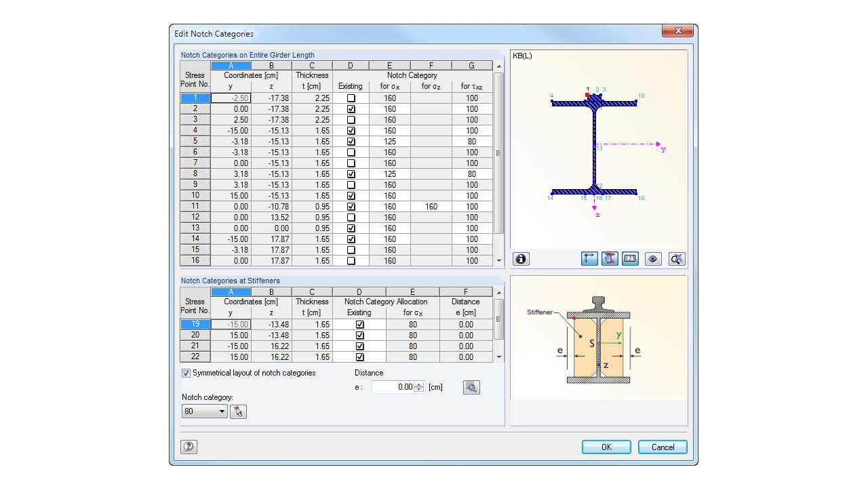
Task: Confirm changes with the OK button
Action: click(x=606, y=447)
